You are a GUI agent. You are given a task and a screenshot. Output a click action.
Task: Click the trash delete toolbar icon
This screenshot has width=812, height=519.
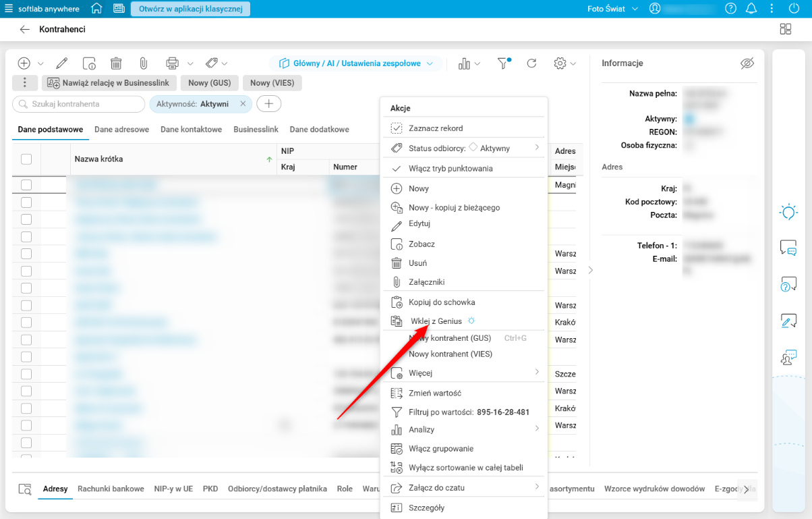(x=116, y=63)
